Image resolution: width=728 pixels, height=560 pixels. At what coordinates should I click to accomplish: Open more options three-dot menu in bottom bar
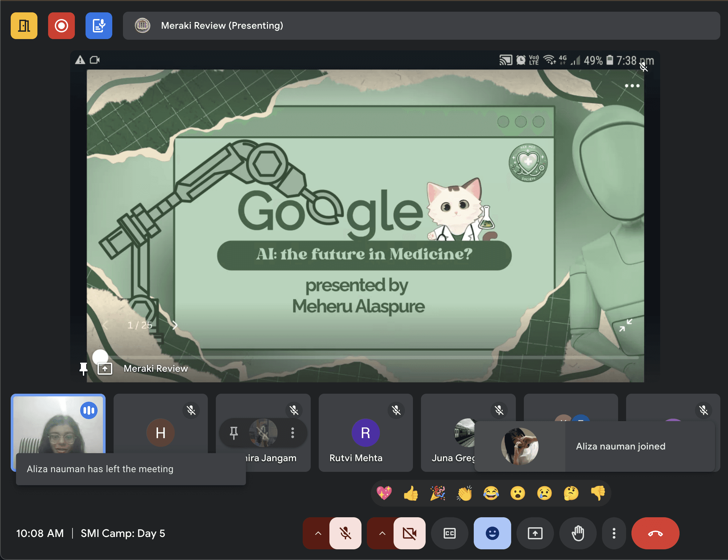pyautogui.click(x=614, y=533)
